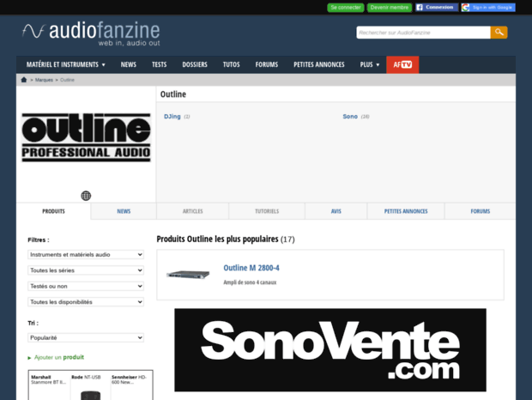
Task: Click the 'Ampli de sono 4 canaux' description text
Action: (x=250, y=282)
